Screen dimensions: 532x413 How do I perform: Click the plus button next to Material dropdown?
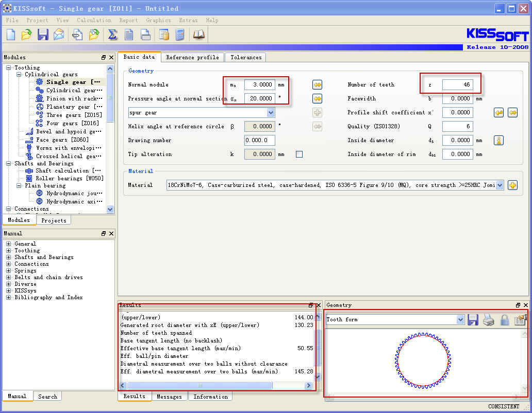[x=512, y=185]
